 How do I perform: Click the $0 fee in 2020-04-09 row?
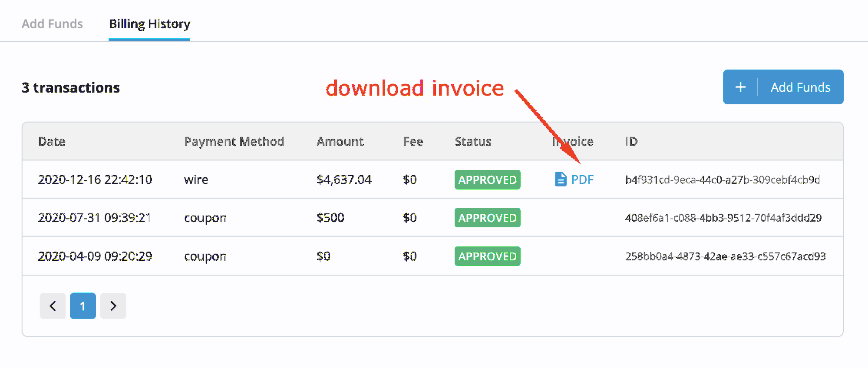(x=409, y=256)
